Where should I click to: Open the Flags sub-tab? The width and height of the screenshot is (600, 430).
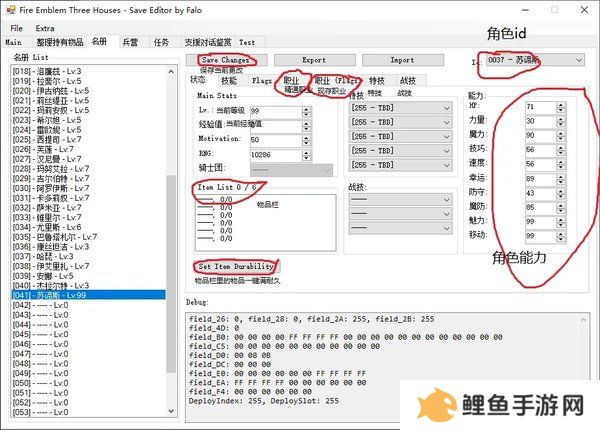click(x=262, y=81)
